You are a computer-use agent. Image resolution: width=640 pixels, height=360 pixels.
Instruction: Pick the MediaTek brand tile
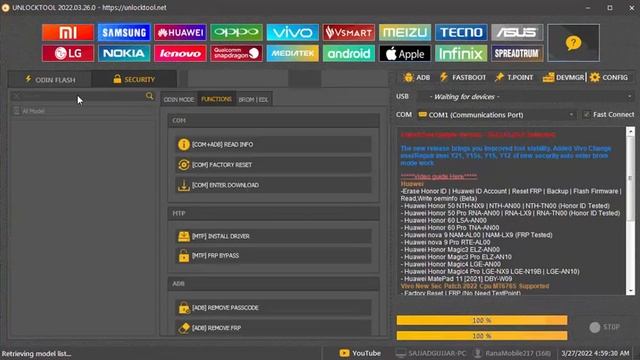click(293, 53)
